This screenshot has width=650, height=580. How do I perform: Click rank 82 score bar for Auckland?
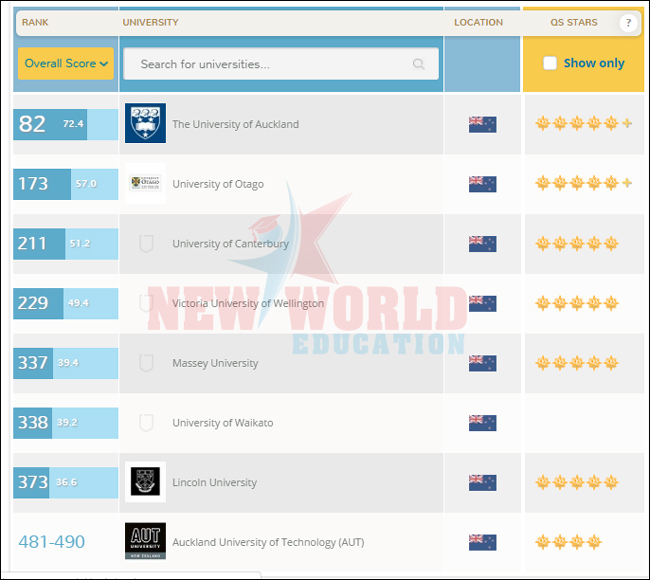tap(65, 124)
